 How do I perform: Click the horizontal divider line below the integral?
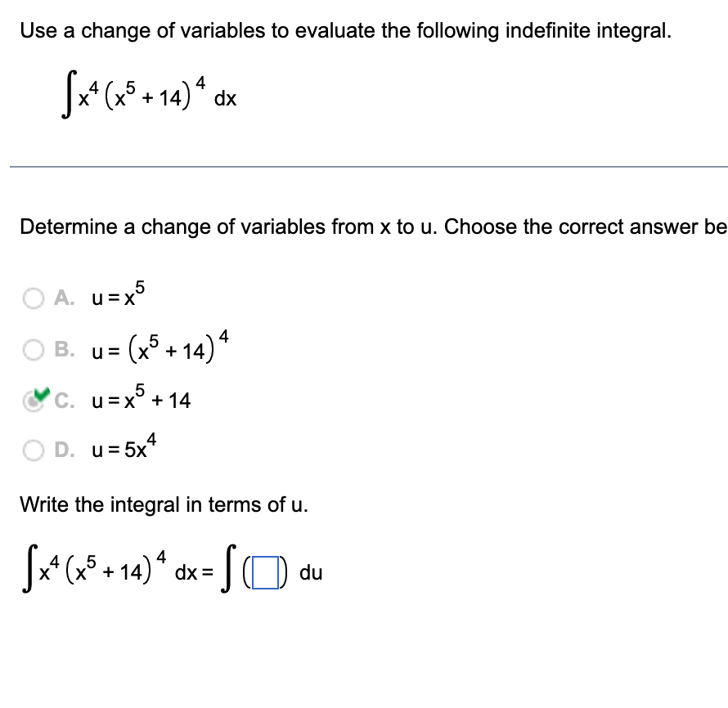click(x=364, y=167)
